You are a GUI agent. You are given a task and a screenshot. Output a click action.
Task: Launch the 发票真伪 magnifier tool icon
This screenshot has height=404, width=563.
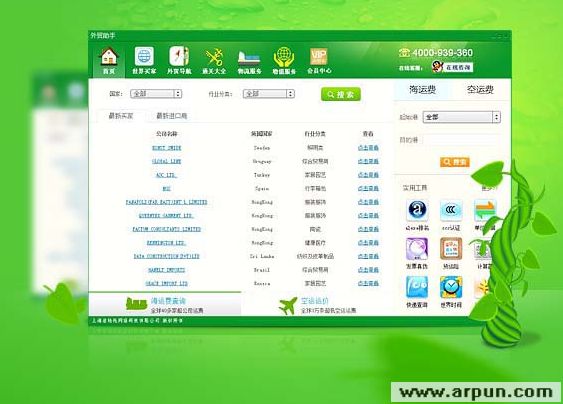[x=417, y=249]
